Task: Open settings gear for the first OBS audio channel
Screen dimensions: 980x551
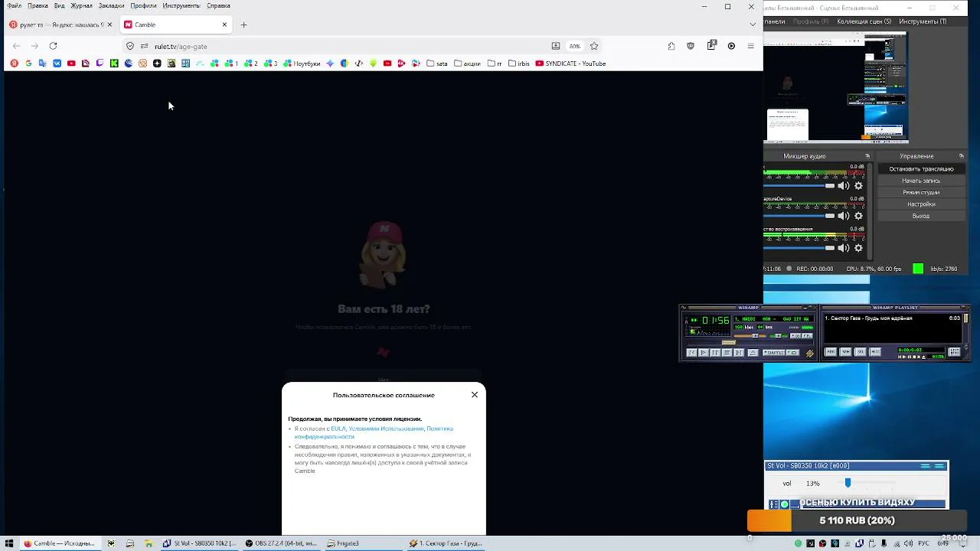Action: click(x=858, y=186)
